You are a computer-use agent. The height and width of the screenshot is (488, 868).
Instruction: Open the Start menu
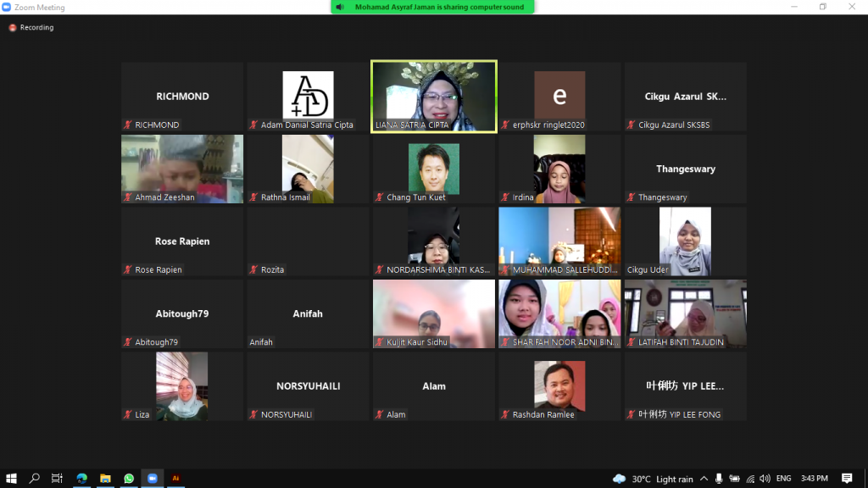(11, 479)
